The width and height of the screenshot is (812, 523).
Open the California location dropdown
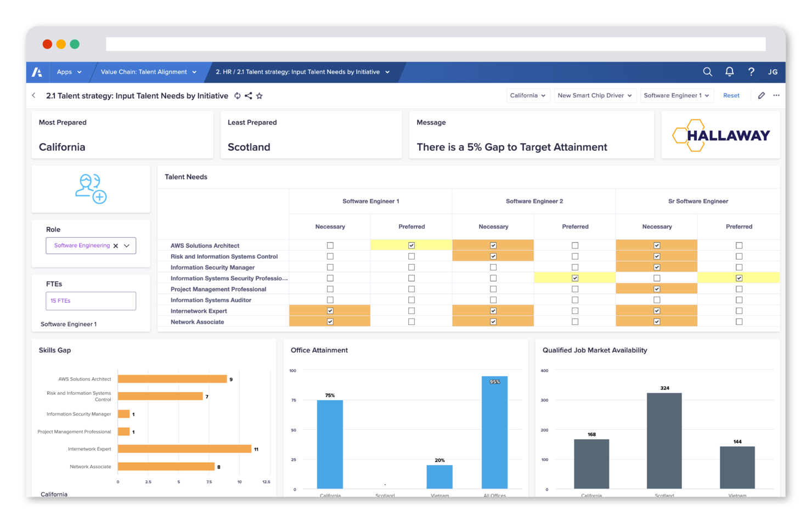[527, 95]
